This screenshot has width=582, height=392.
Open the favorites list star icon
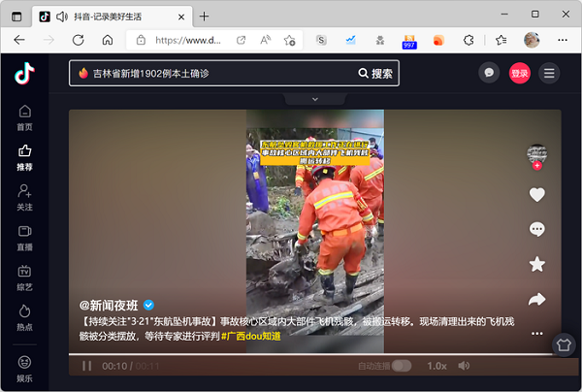(x=501, y=40)
